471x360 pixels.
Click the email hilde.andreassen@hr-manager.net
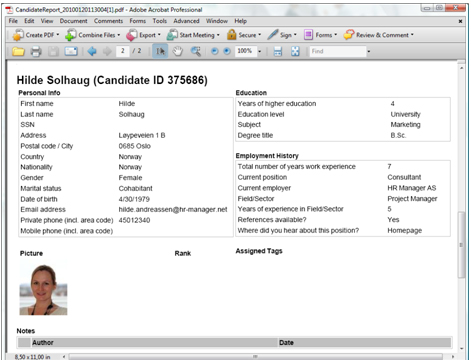coord(173,210)
